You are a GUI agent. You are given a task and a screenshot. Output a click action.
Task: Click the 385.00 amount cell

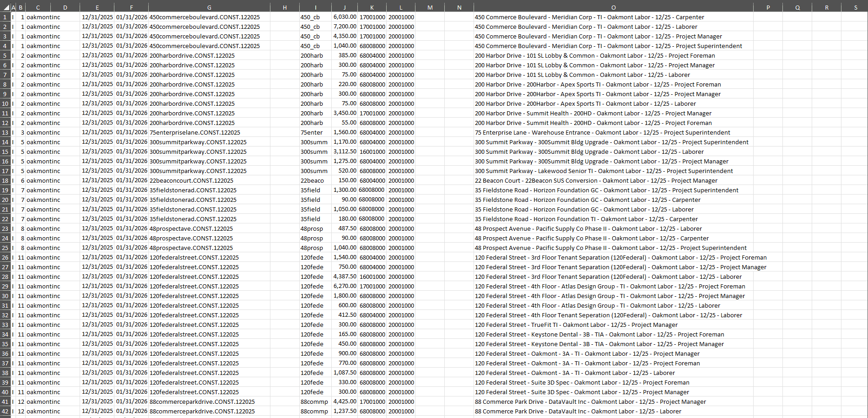coord(345,55)
